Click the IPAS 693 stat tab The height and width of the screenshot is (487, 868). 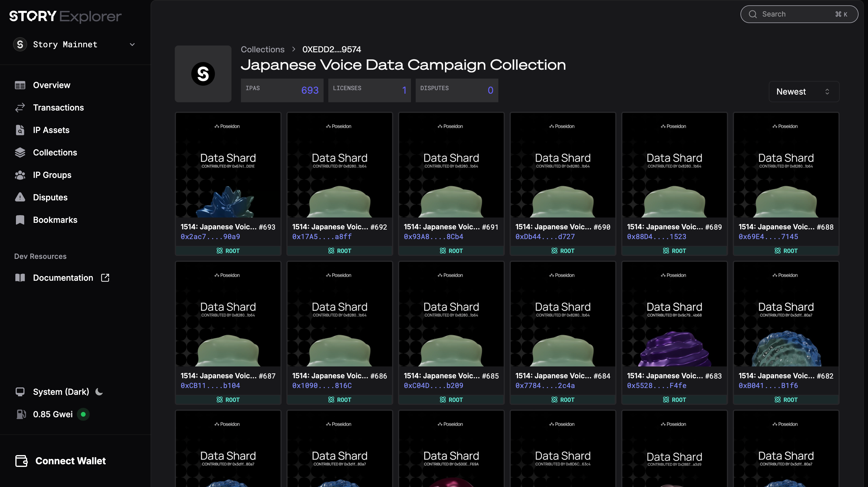coord(282,90)
